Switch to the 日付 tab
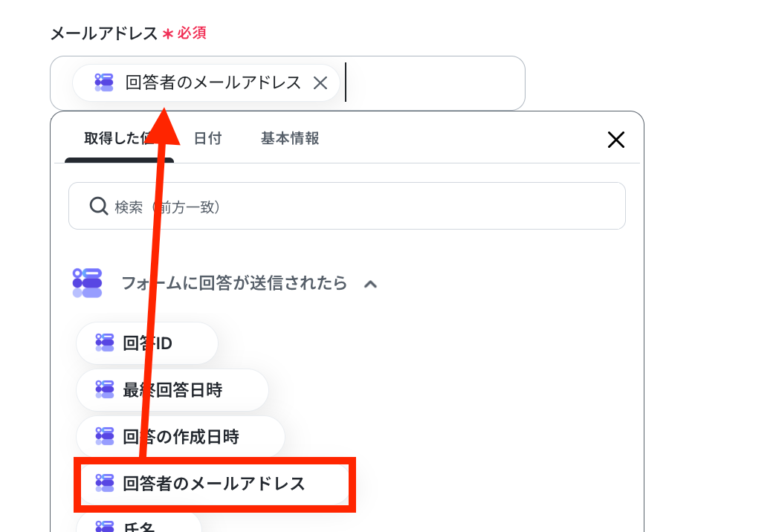 (207, 138)
